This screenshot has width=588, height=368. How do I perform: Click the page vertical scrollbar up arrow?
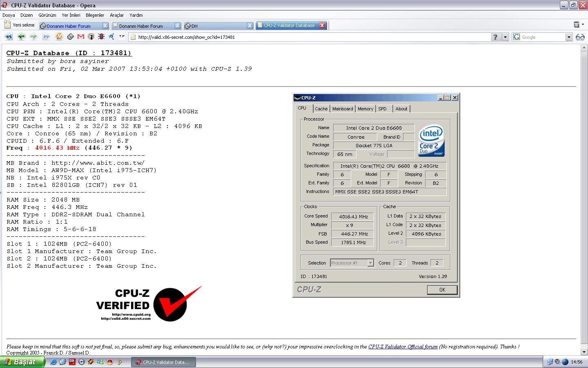click(584, 47)
